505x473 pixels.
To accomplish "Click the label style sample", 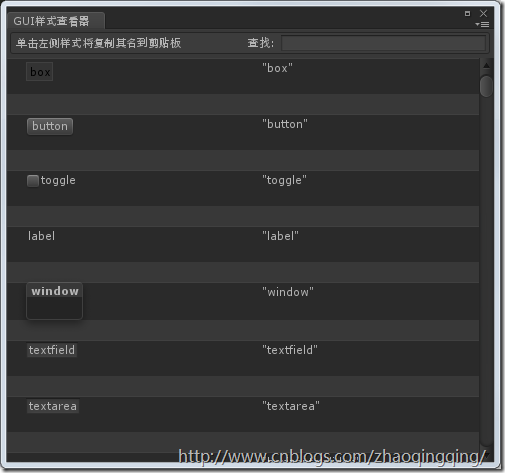I will click(41, 236).
